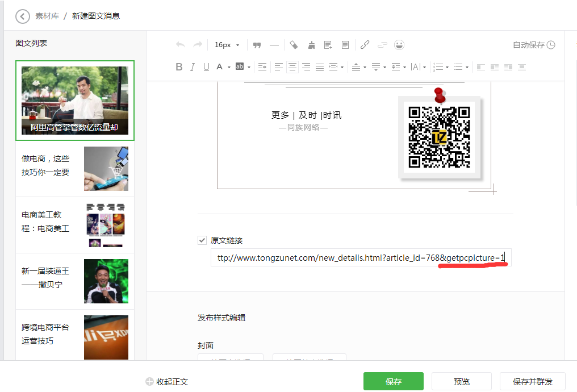Insert a blockquote
Viewport: 577px width, 392px height.
pyautogui.click(x=257, y=45)
